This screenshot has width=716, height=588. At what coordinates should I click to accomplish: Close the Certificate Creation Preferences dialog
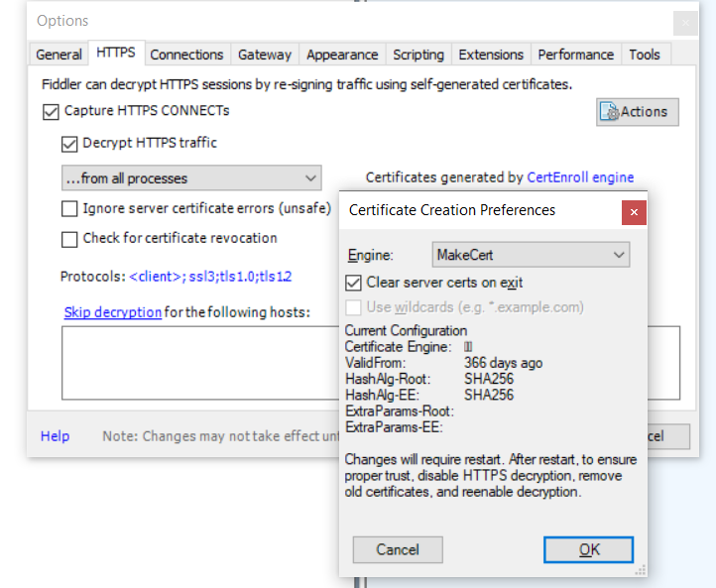tap(635, 211)
